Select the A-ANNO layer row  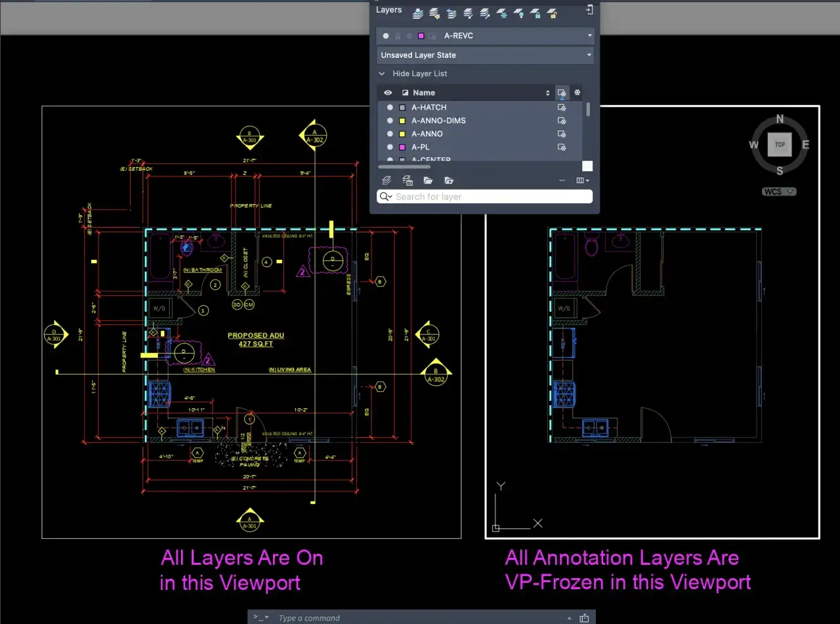[x=479, y=134]
